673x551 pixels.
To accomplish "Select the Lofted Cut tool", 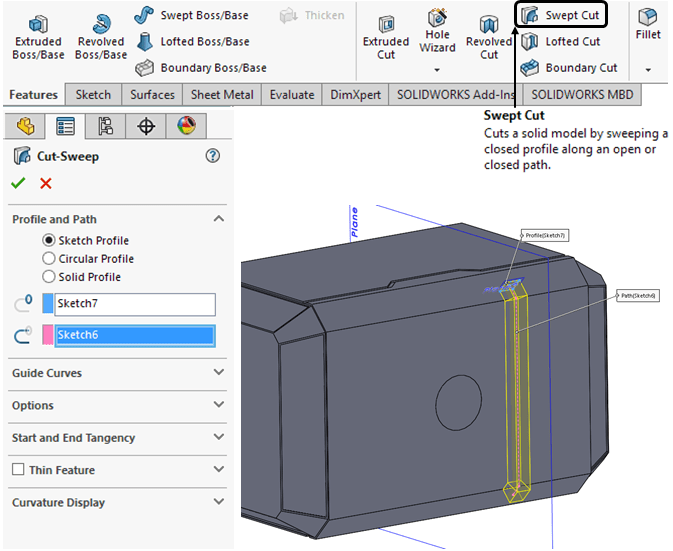I will click(x=561, y=42).
